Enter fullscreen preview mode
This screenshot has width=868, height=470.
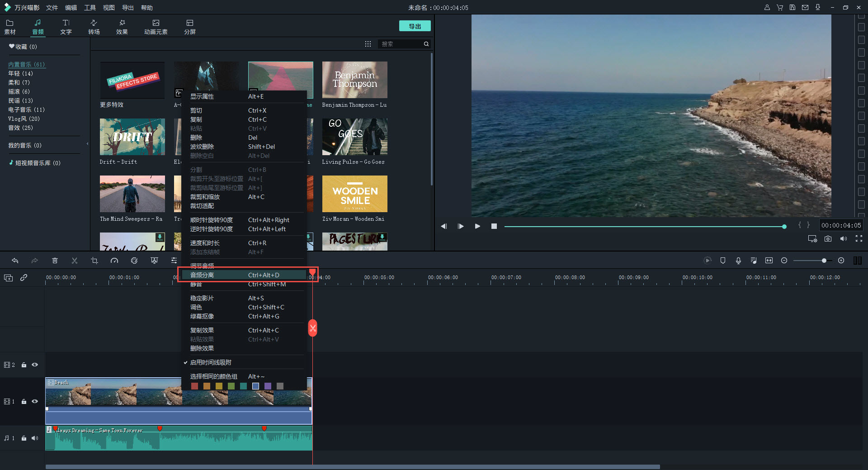(859, 239)
